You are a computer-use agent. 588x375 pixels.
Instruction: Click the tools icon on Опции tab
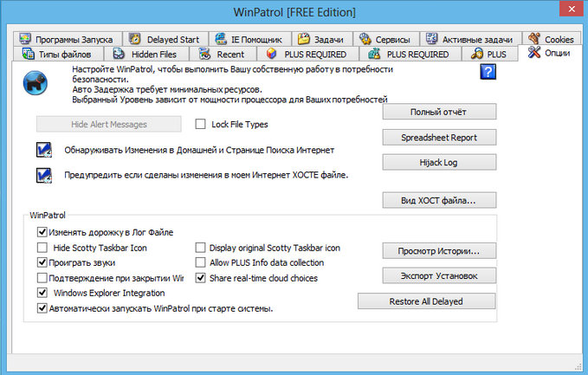[x=533, y=52]
